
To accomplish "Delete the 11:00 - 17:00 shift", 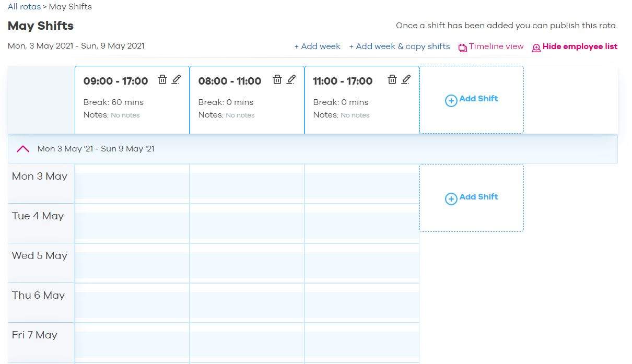I will pyautogui.click(x=392, y=79).
